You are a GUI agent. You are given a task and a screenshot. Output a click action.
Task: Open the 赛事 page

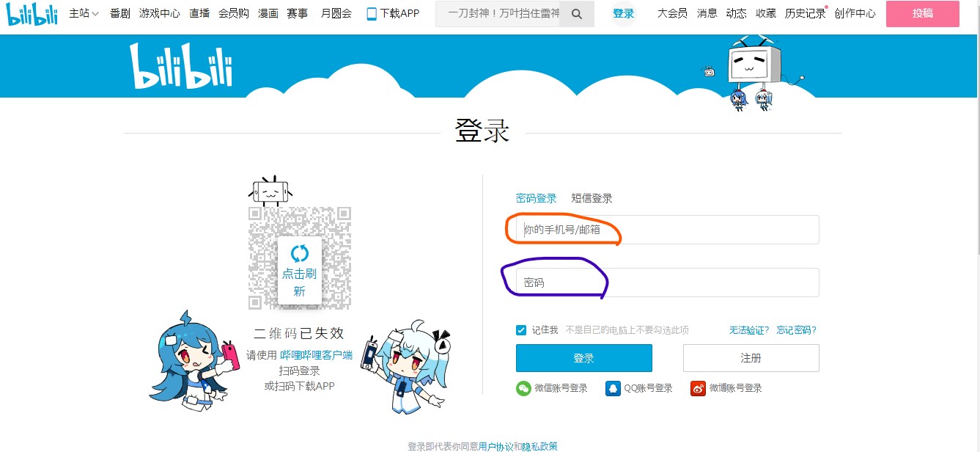pos(298,13)
